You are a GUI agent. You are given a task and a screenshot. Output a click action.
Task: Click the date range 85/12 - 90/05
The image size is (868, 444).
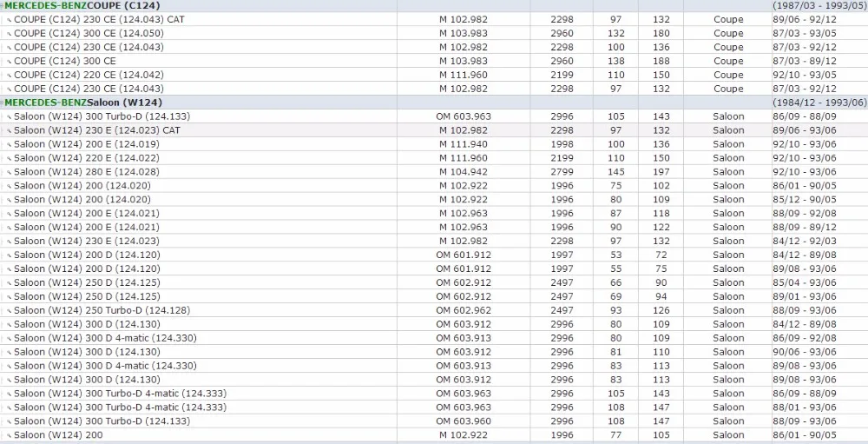(805, 200)
